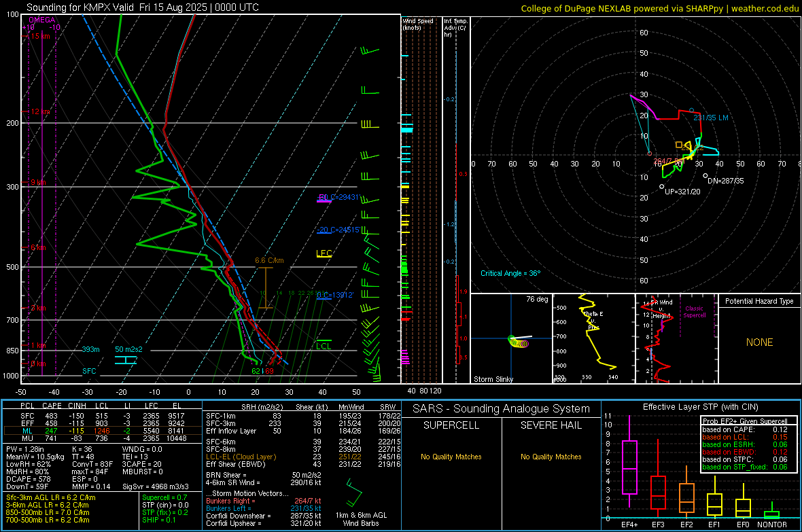Click the cyan 'SFC' label on skew-T
Viewport: 802px width, 532px height.
89,371
